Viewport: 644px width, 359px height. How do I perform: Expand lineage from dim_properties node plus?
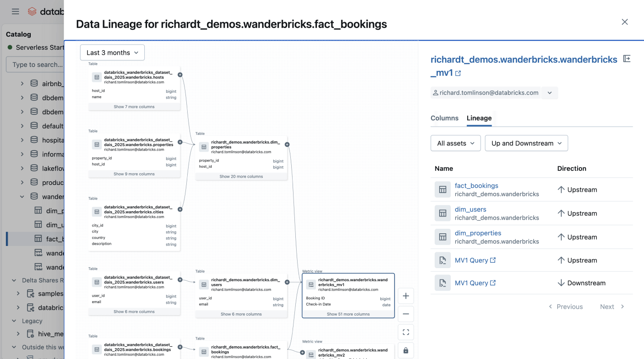[x=287, y=145]
